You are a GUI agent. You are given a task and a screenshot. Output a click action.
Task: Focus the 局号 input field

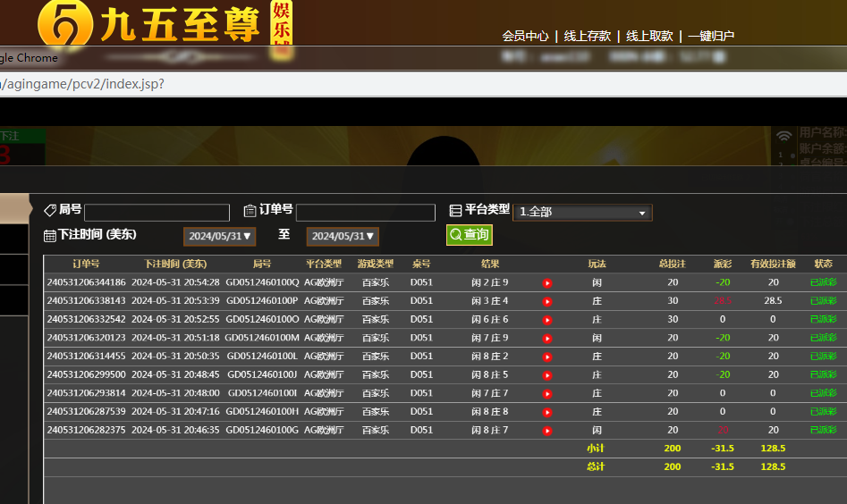tap(157, 213)
